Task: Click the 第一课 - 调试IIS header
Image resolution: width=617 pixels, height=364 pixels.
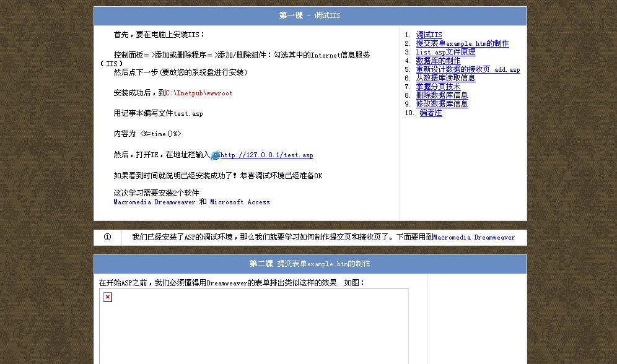Action: pos(310,15)
